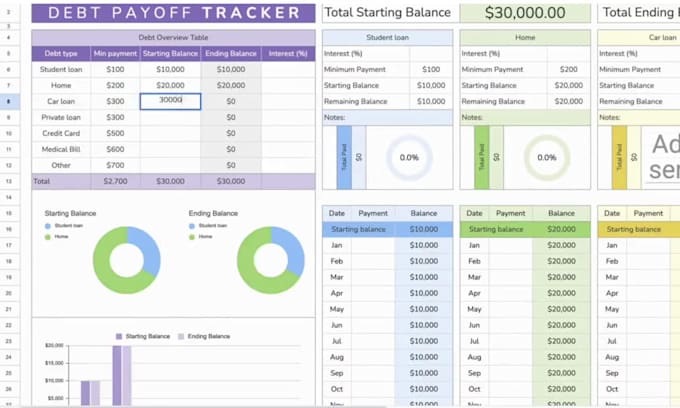Image resolution: width=680 pixels, height=408 pixels.
Task: Select the Credit Card debt type cell
Action: 61,134
